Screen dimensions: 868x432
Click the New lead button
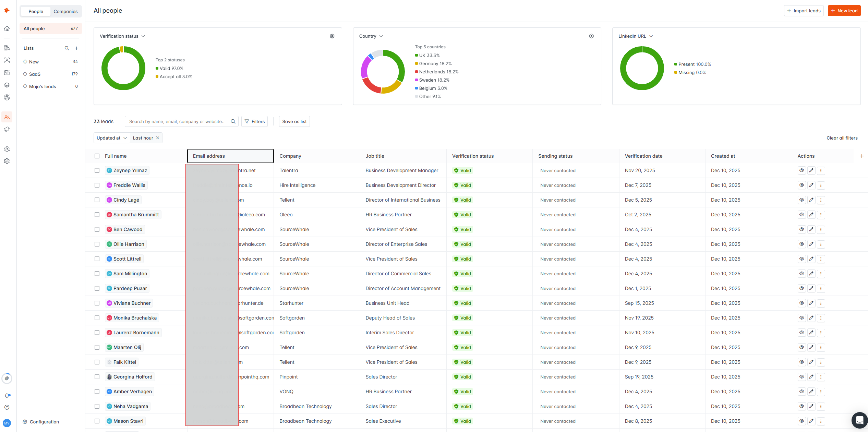(844, 11)
